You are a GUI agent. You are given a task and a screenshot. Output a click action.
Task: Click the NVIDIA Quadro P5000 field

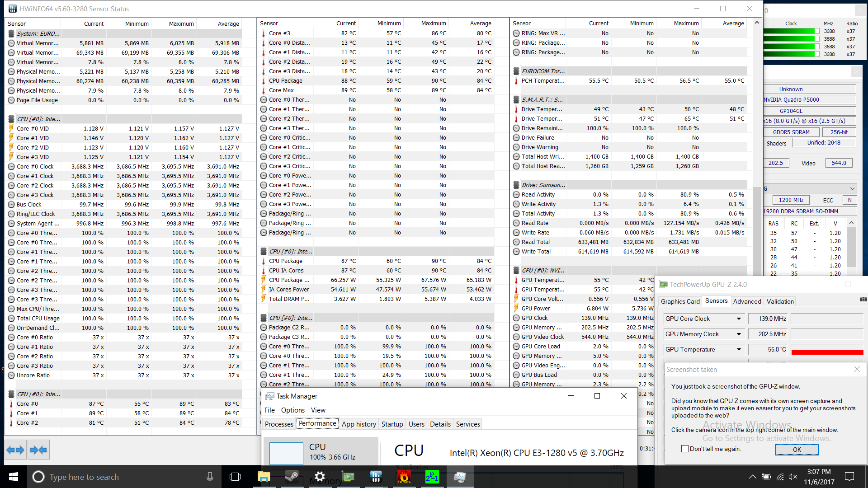809,100
